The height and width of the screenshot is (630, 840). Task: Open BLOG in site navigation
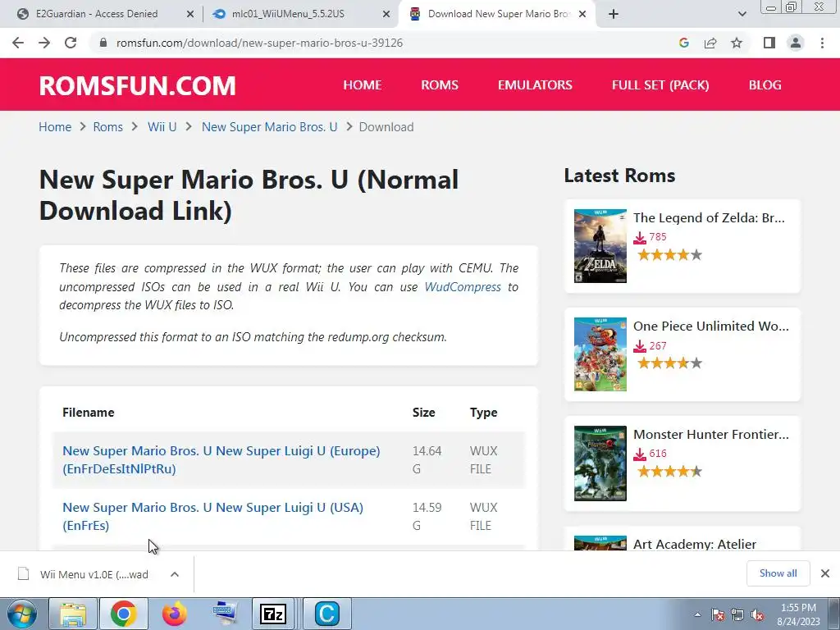(x=765, y=85)
